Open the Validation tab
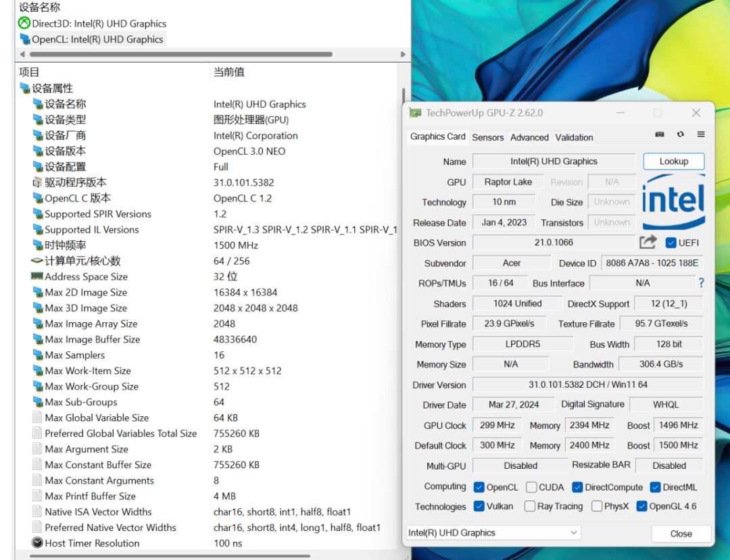Screen dimensions: 730x560 click(574, 137)
